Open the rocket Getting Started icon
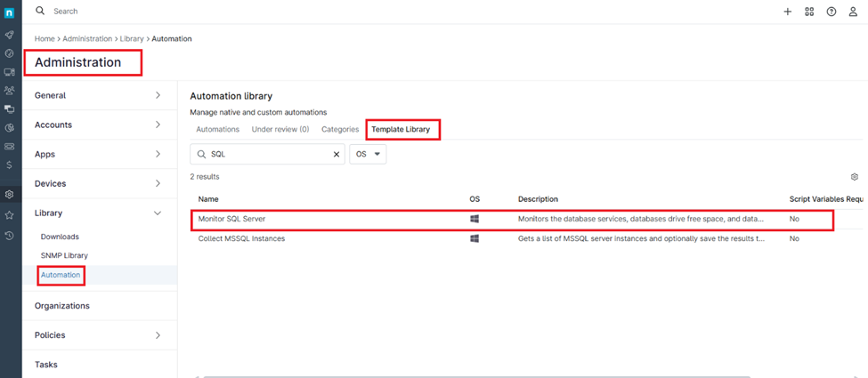868x378 pixels. click(10, 35)
